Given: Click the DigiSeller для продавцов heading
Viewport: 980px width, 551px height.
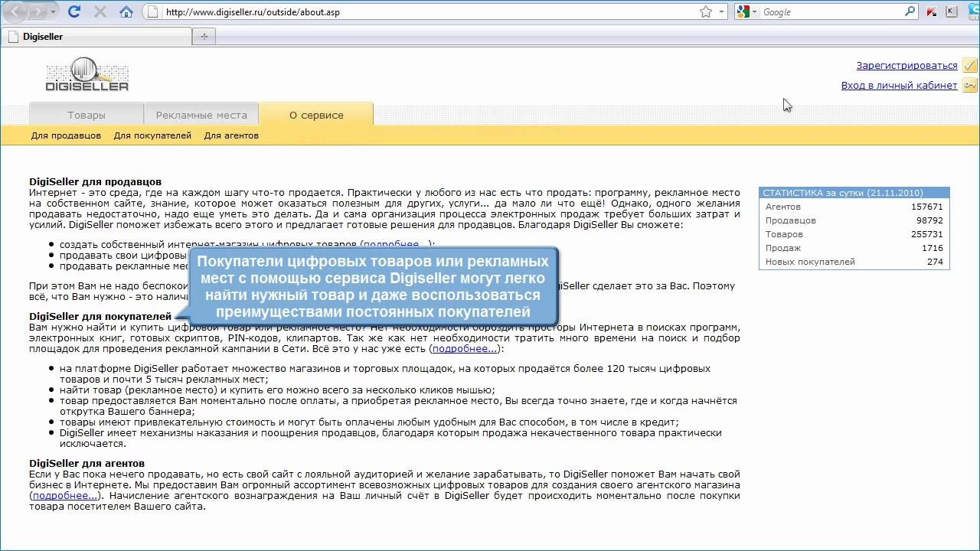Looking at the screenshot, I should pos(95,181).
